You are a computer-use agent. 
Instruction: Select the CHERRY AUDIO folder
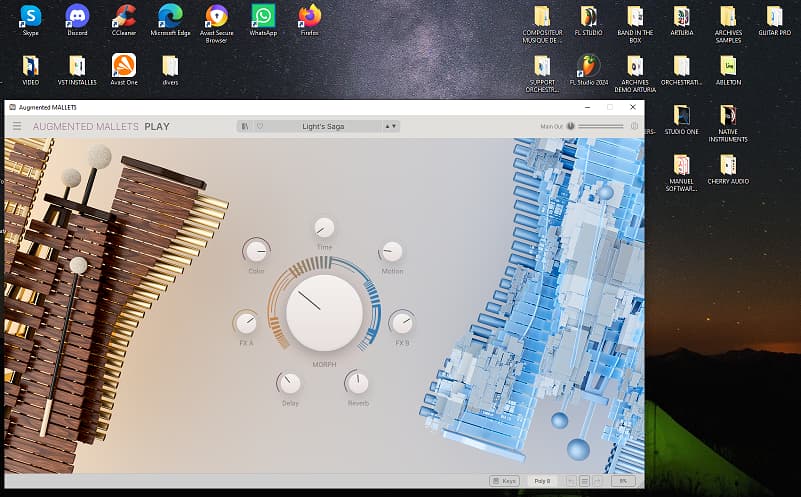(728, 169)
